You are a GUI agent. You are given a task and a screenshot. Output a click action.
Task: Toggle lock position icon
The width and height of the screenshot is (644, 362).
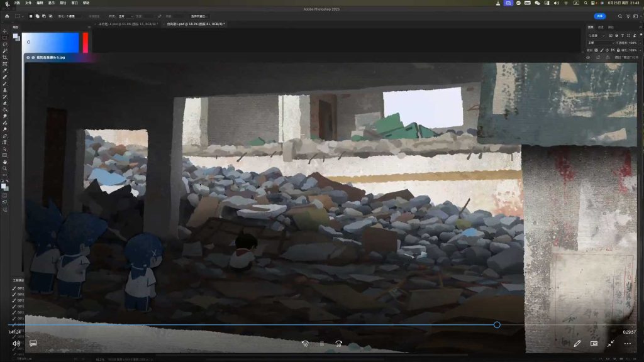607,50
